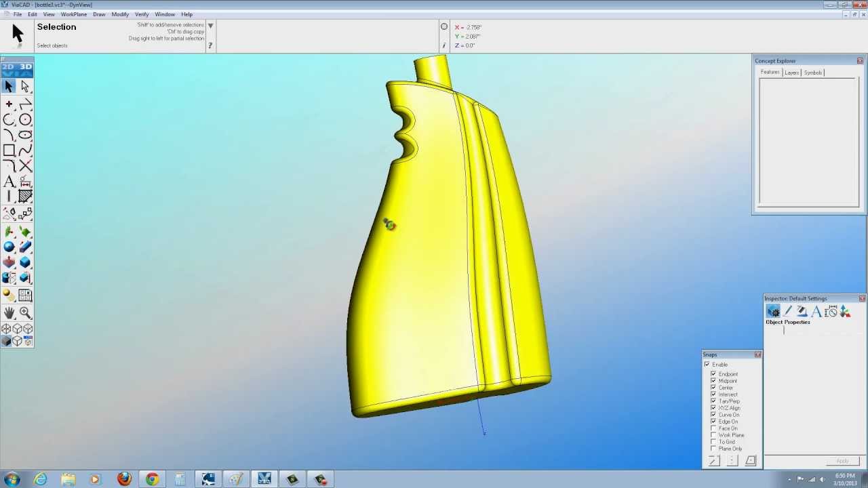Open pen style icon in Inspector
Viewport: 868px width, 488px height.
(788, 311)
